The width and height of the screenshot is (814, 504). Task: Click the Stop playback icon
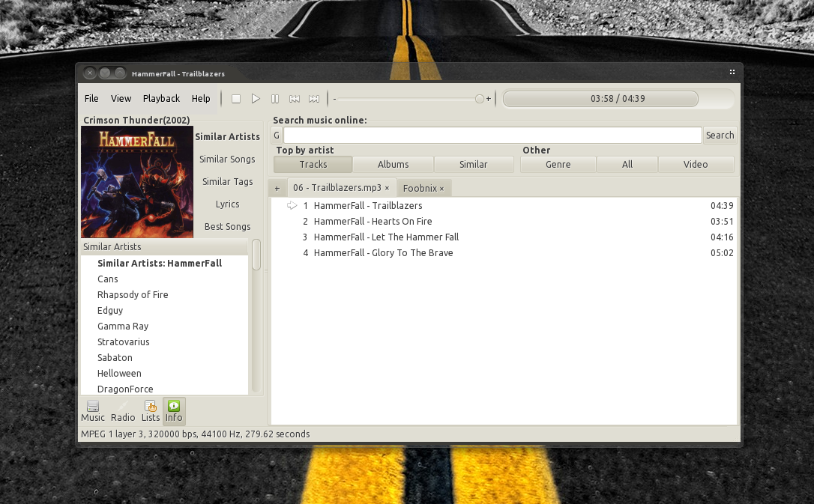[x=235, y=98]
